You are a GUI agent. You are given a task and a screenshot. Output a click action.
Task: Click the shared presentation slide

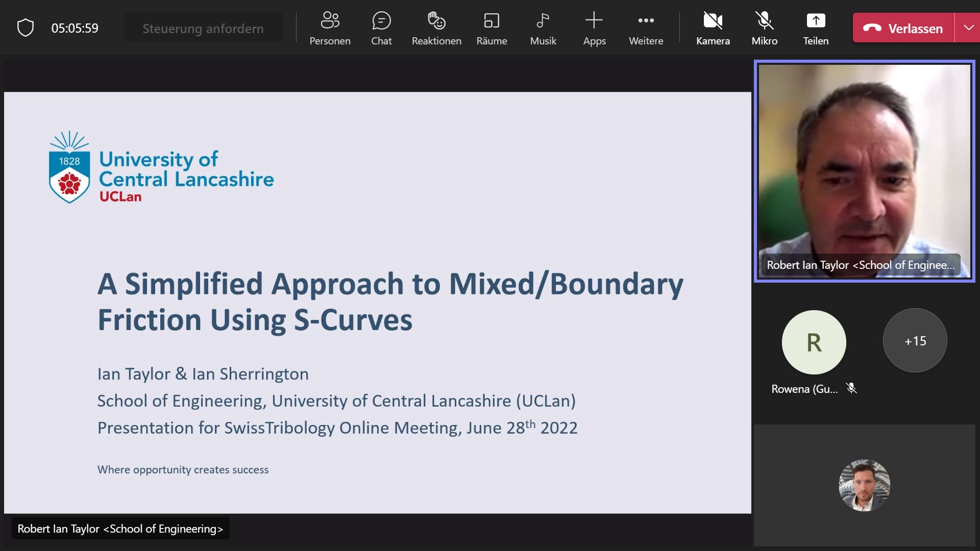click(x=378, y=302)
